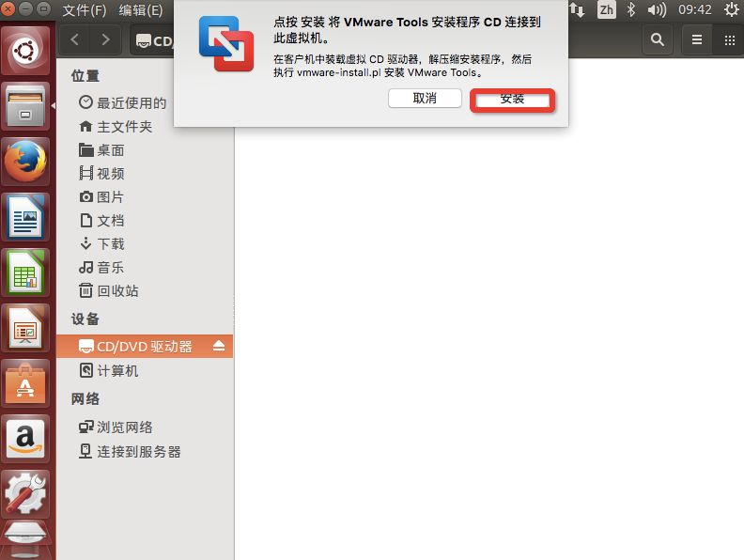
Task: Eject the CD/DVD drive
Action: 219,346
